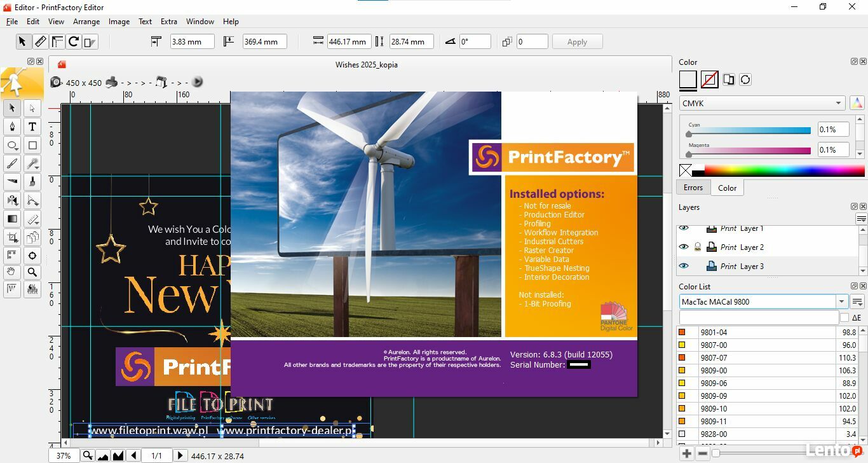Switch to the Errors tab
868x463 pixels.
pyautogui.click(x=693, y=188)
